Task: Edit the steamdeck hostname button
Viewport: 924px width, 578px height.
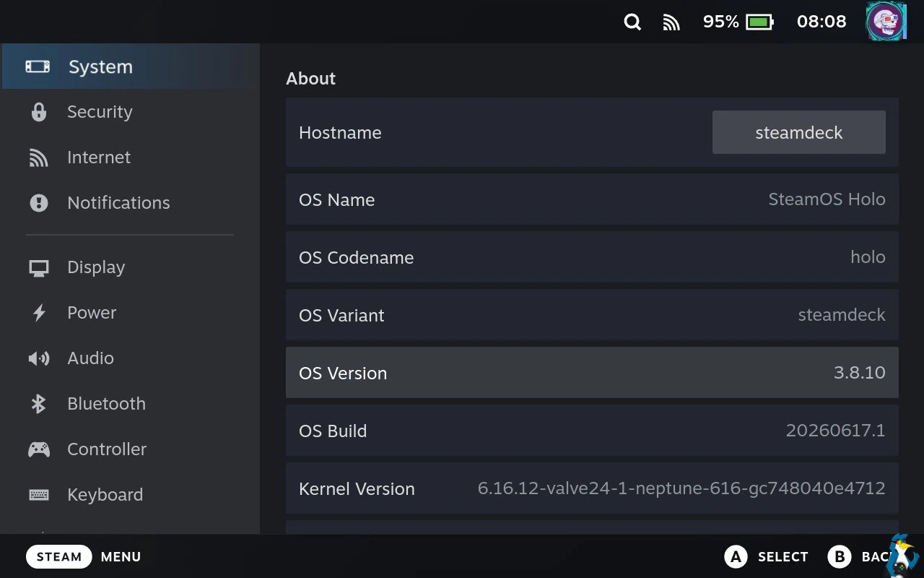Action: [x=798, y=132]
